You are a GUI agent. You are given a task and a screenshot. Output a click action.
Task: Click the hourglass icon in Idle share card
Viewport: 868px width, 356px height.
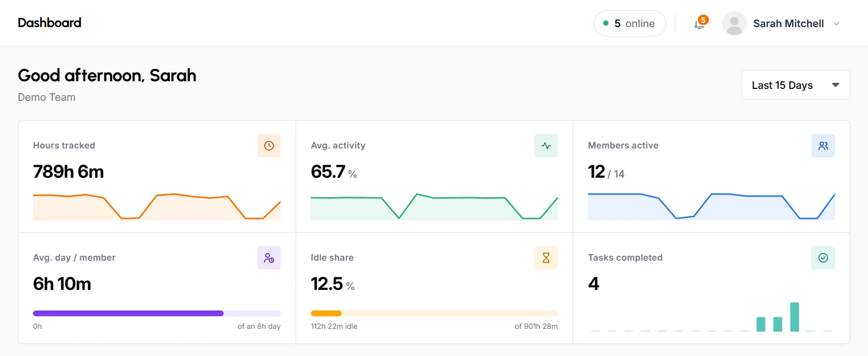coord(546,258)
